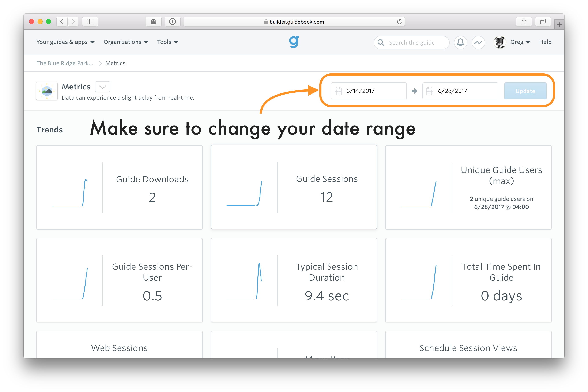Go forward with Safari's forward arrow
The width and height of the screenshot is (588, 392).
[73, 22]
